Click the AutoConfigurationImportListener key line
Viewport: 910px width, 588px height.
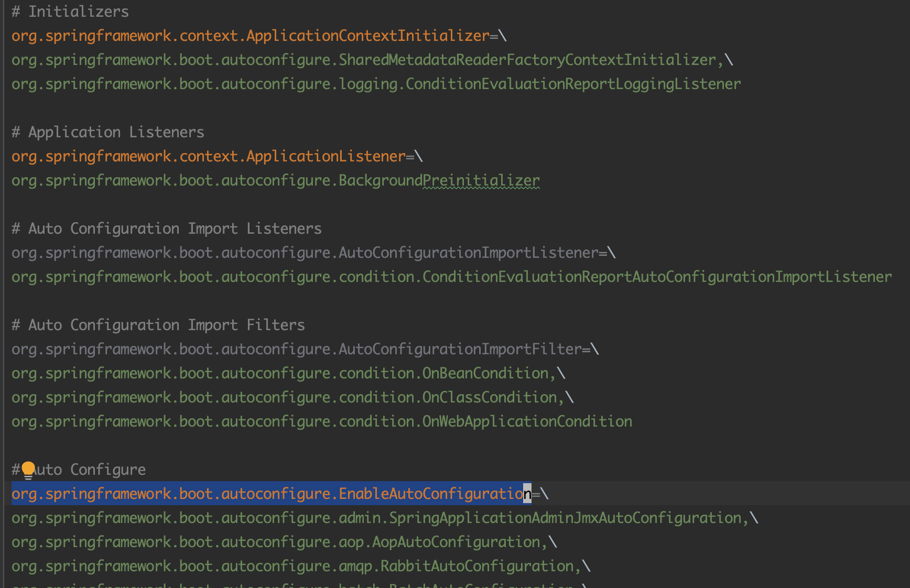click(x=313, y=253)
